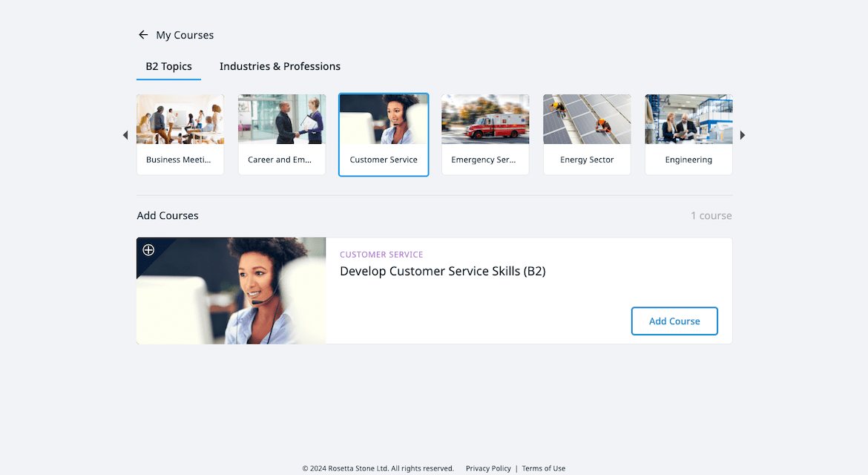Select the Energy Sector topic card
The image size is (868, 475).
coord(587,134)
